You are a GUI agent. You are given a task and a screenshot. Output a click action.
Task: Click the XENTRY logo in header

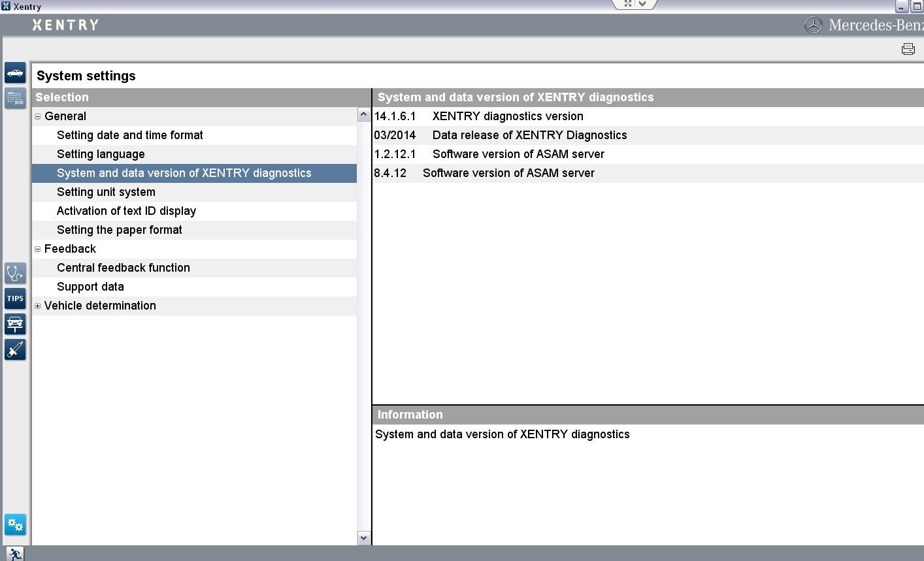[65, 25]
